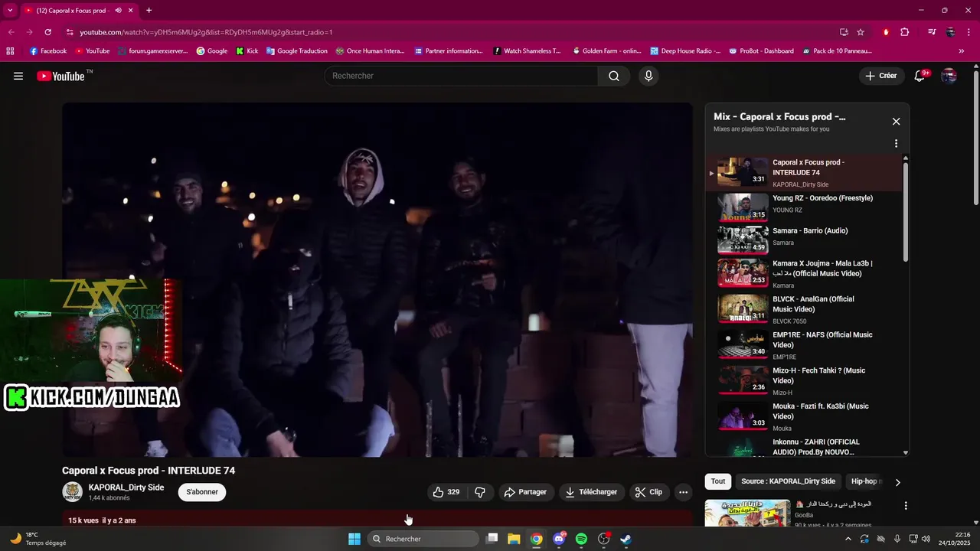Open more actions ellipsis under video
Viewport: 980px width, 551px height.
coord(684,492)
